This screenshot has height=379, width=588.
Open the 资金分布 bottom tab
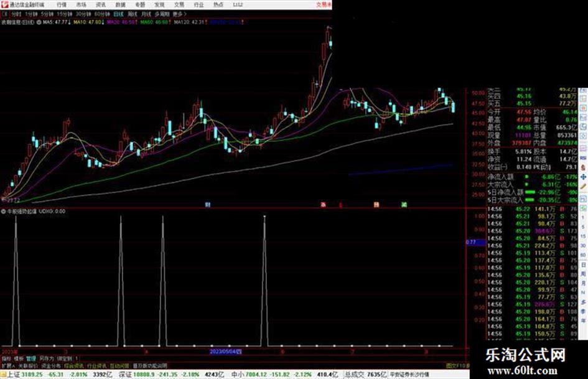pyautogui.click(x=51, y=365)
